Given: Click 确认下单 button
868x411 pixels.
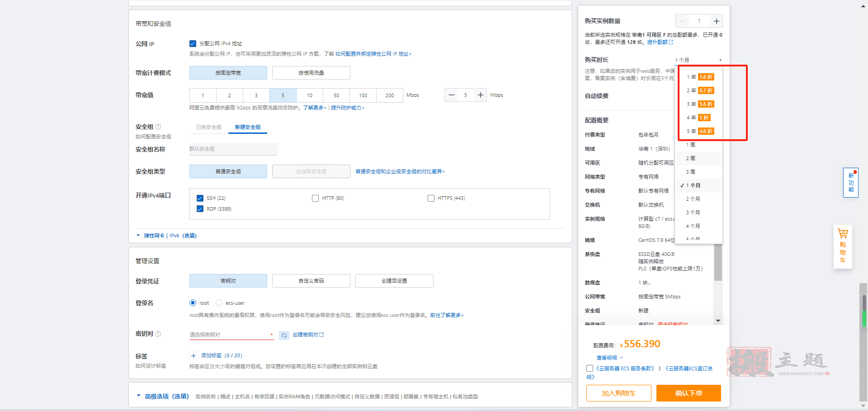Looking at the screenshot, I should (x=689, y=393).
